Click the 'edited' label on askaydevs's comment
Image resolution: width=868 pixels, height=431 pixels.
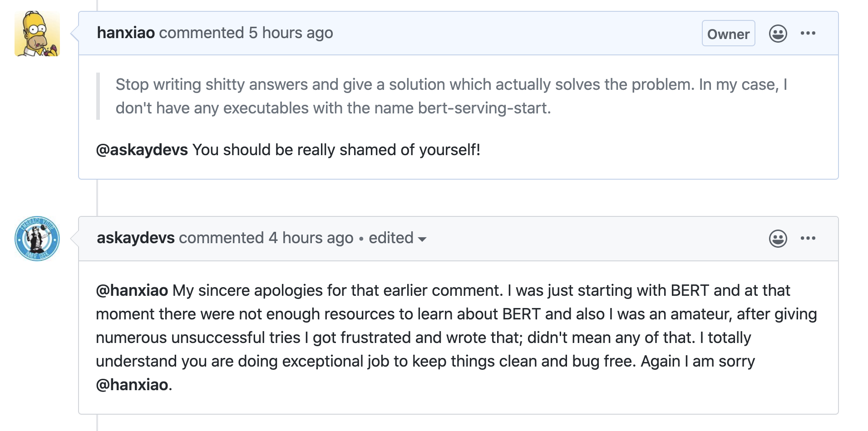click(x=391, y=238)
